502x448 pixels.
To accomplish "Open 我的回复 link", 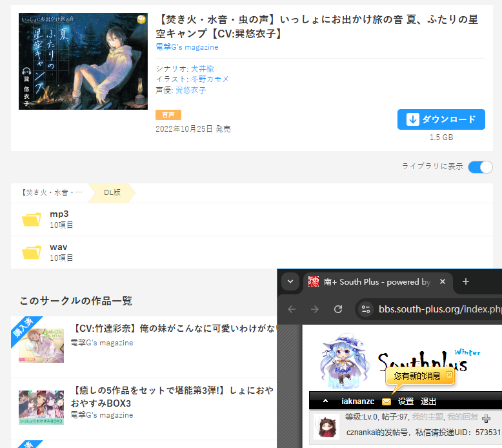I will point(463,417).
